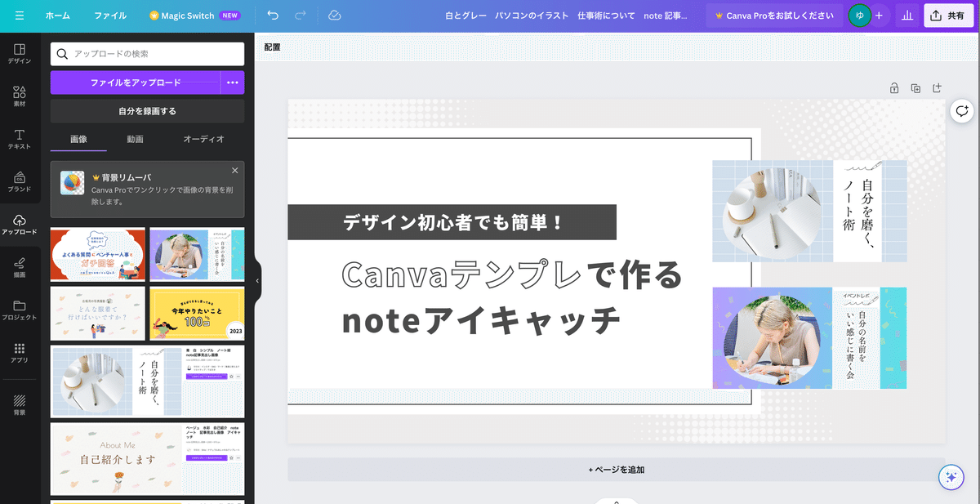Open the Uploads (アップロード) sidebar panel
980x504 pixels.
point(20,225)
